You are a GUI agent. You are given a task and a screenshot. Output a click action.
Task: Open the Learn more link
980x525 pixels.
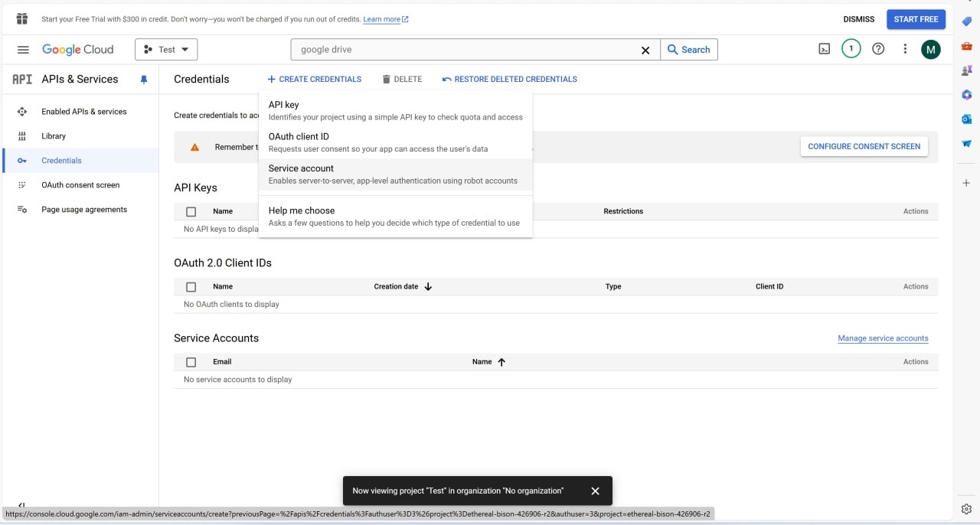pyautogui.click(x=386, y=19)
